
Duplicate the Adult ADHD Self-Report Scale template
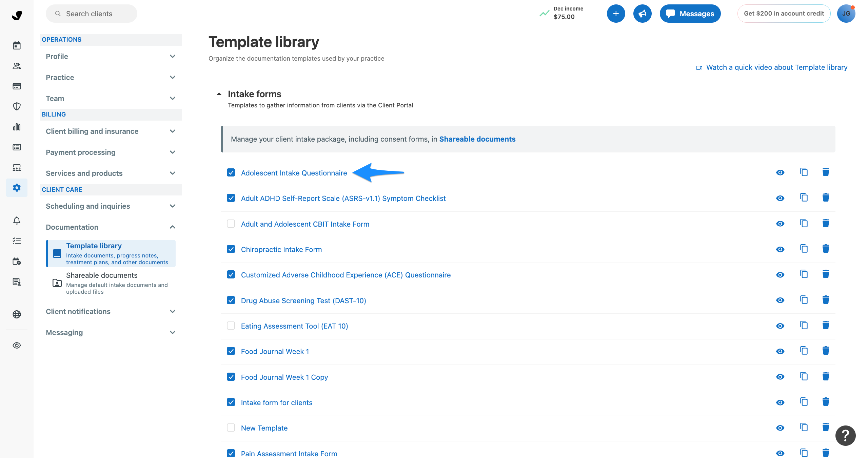click(x=804, y=198)
